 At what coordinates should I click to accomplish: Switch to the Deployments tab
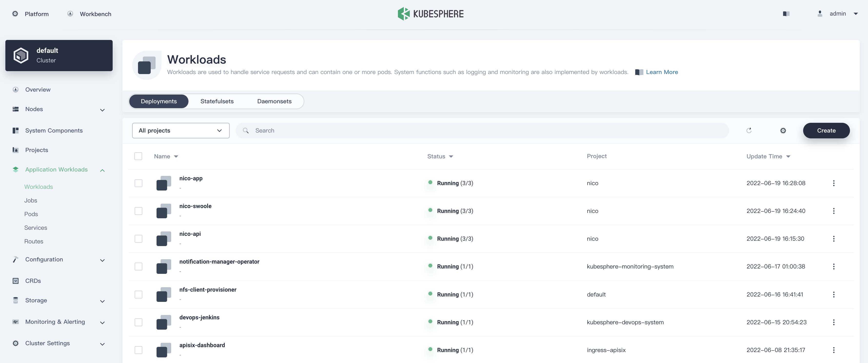[x=159, y=101]
